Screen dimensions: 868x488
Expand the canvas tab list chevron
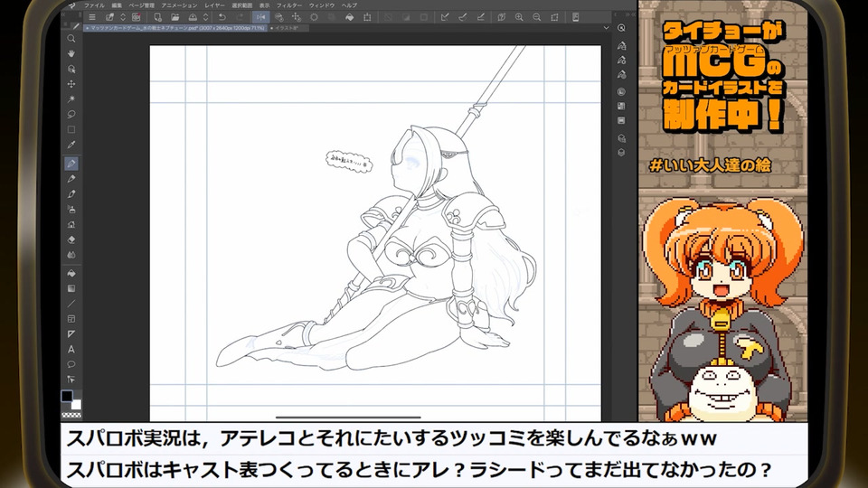pos(605,28)
